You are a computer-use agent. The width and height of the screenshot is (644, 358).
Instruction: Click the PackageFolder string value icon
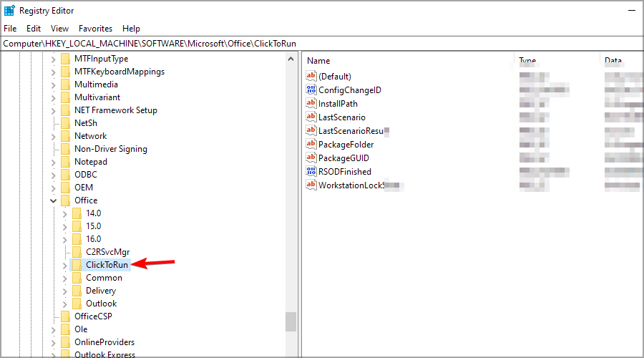click(311, 144)
